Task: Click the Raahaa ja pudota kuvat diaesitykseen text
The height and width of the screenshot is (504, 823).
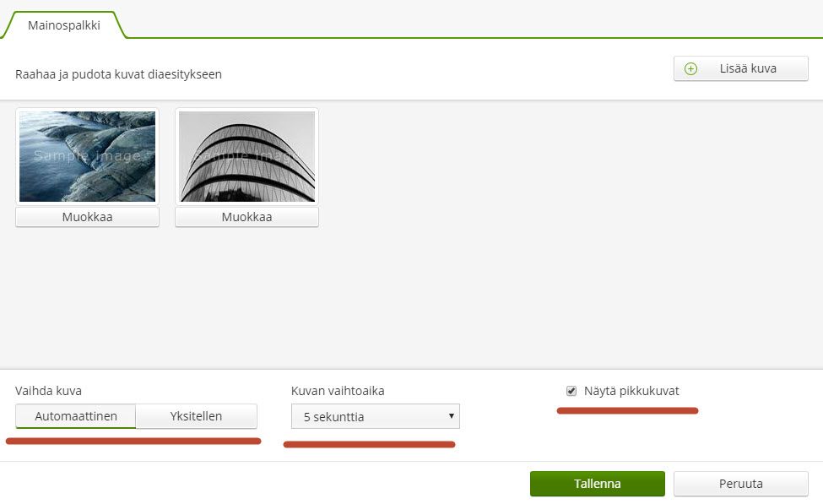Action: click(119, 74)
